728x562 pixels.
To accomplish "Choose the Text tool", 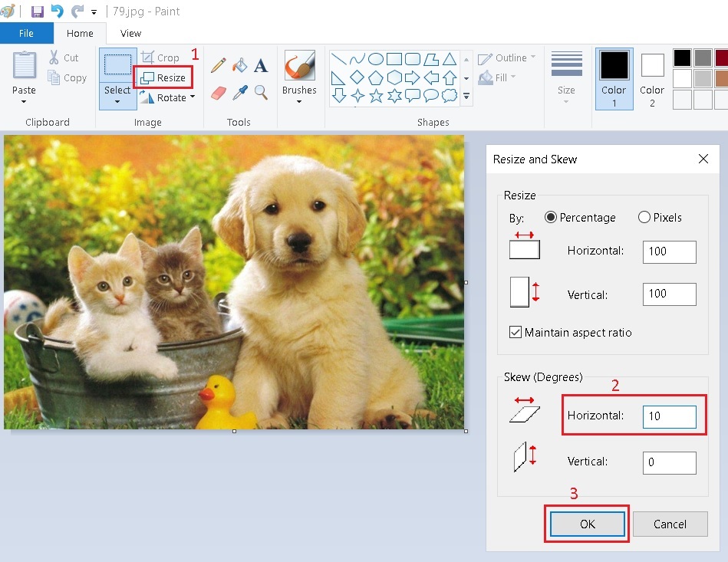I will (x=261, y=65).
